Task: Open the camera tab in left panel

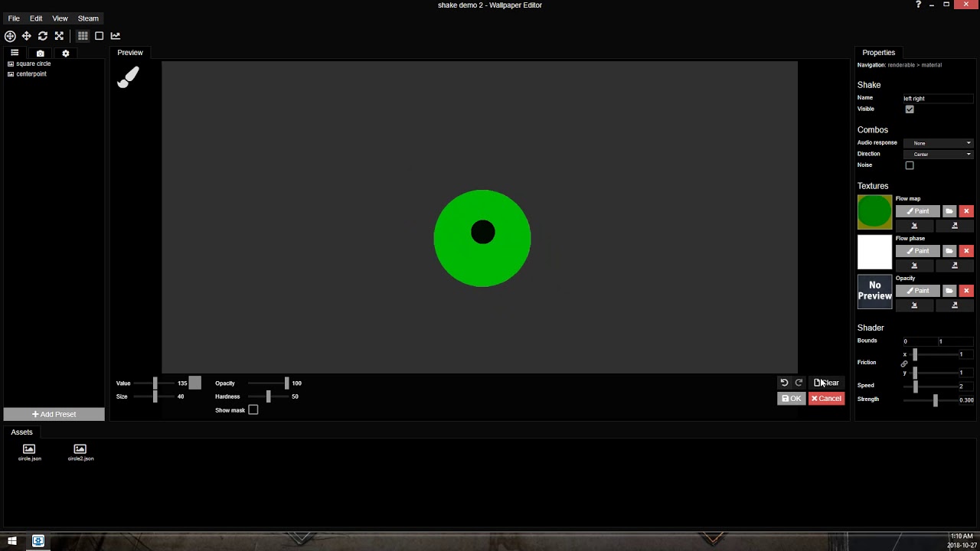Action: click(x=41, y=54)
